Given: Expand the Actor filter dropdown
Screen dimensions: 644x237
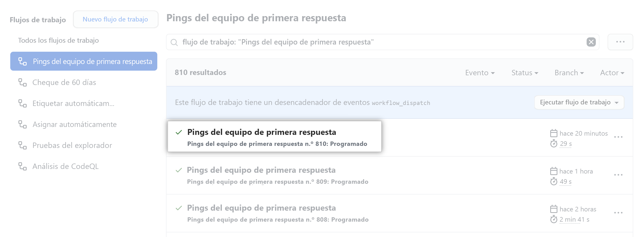Looking at the screenshot, I should pyautogui.click(x=612, y=72).
